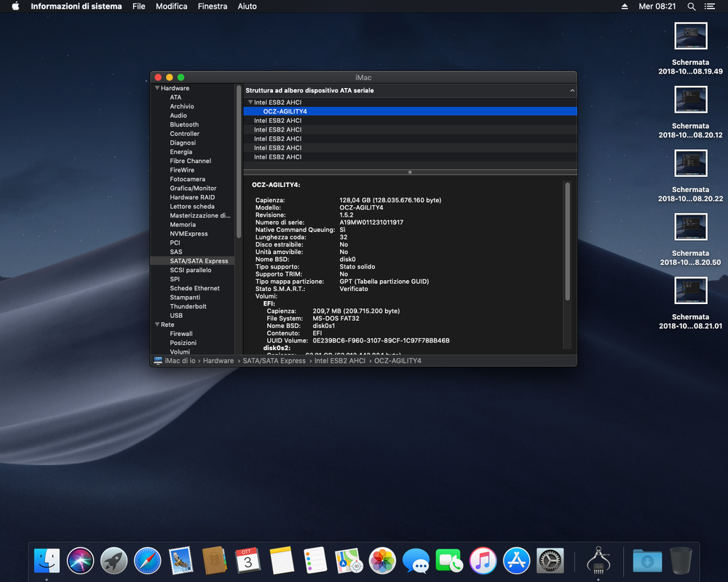Click OCZ-AGILITY4 in path bar

397,361
